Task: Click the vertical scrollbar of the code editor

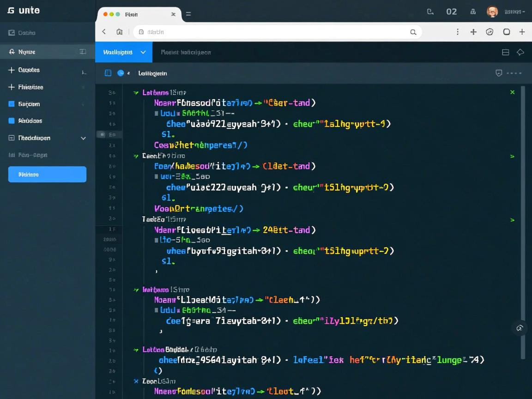Action: 523,222
